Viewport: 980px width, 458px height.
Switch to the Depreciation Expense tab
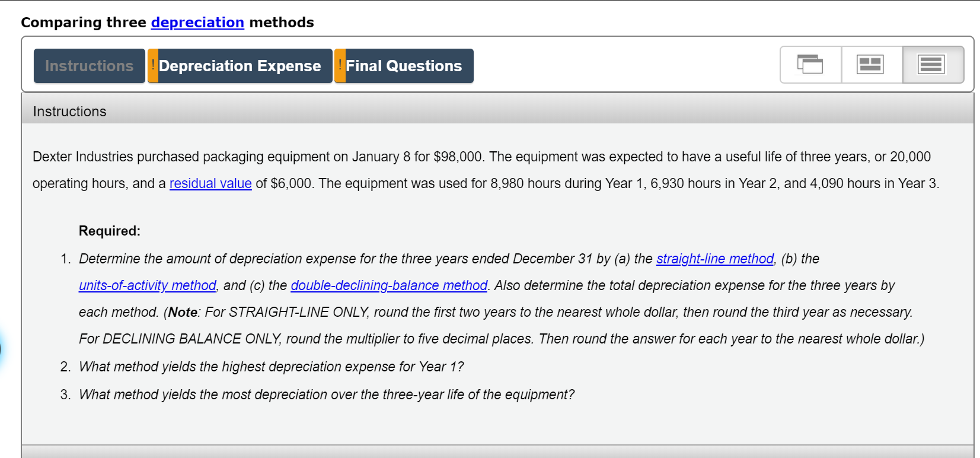[240, 66]
